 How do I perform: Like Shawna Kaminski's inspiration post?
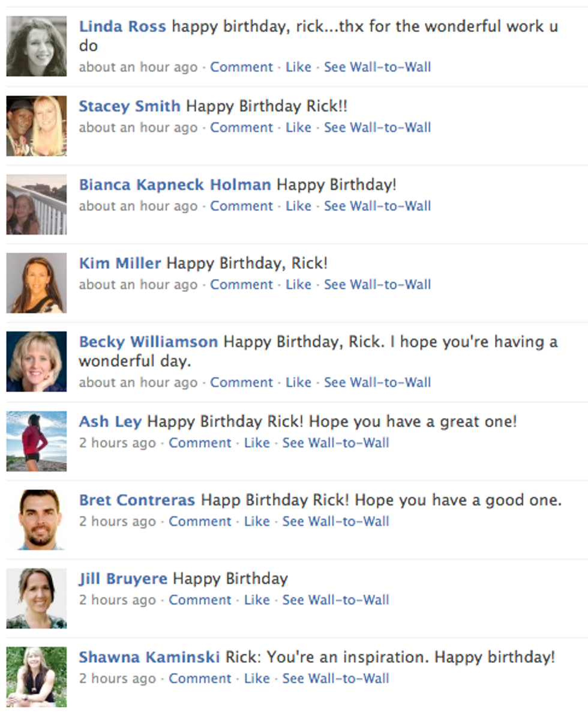pos(257,679)
